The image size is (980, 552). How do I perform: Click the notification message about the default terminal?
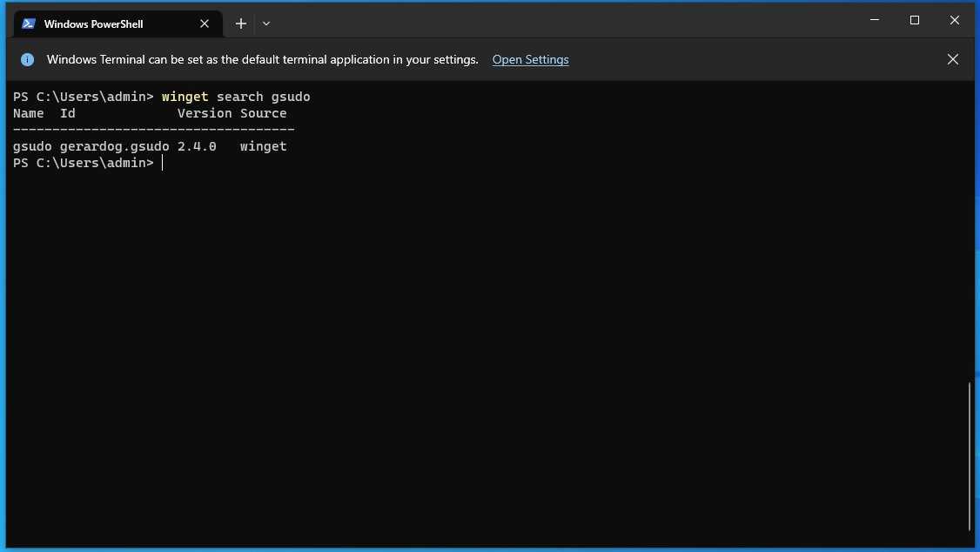coord(263,59)
